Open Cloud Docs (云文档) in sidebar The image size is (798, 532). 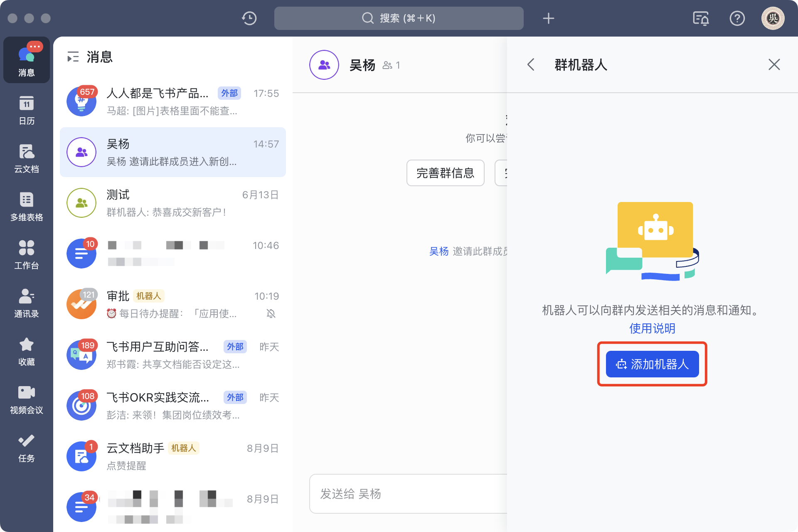tap(27, 158)
